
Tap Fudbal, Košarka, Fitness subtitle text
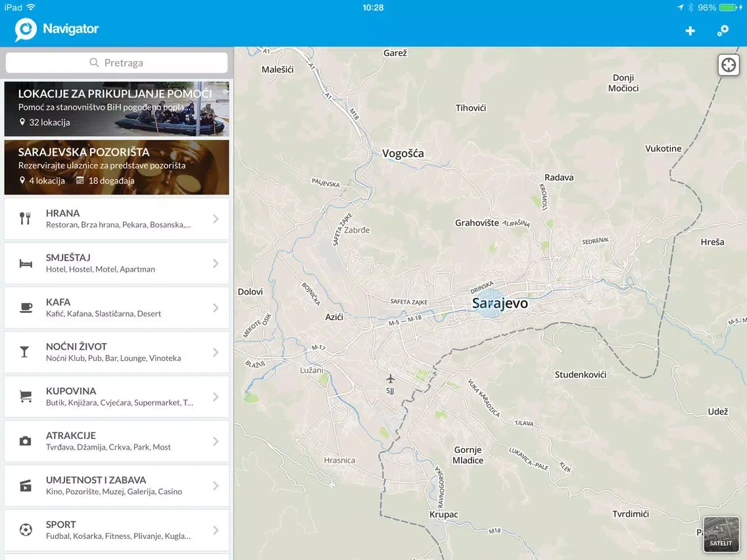[118, 536]
